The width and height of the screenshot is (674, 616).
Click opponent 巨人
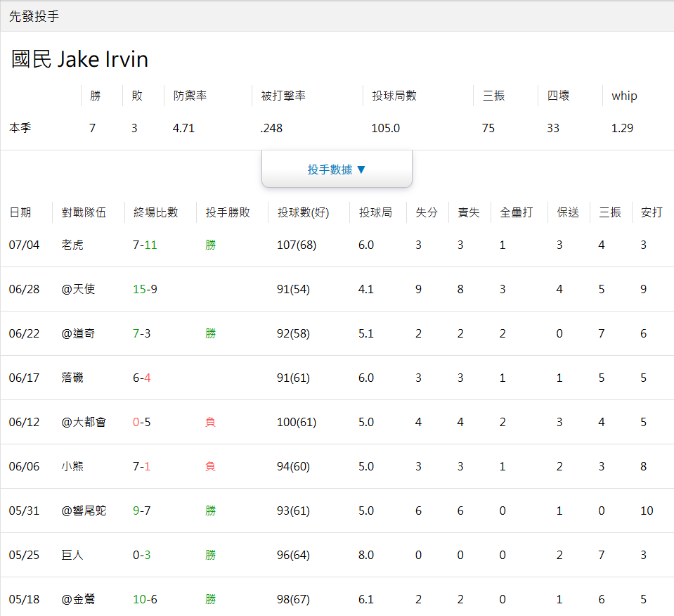pyautogui.click(x=72, y=555)
